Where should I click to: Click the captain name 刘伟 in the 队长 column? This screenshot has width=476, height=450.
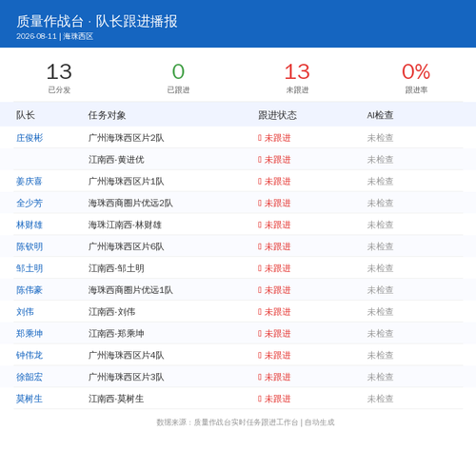pyautogui.click(x=25, y=312)
